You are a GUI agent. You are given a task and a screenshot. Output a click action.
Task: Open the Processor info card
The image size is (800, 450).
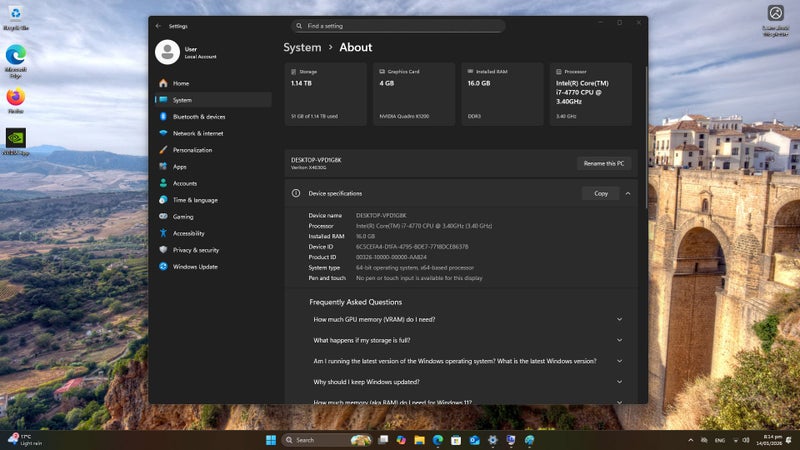point(591,94)
